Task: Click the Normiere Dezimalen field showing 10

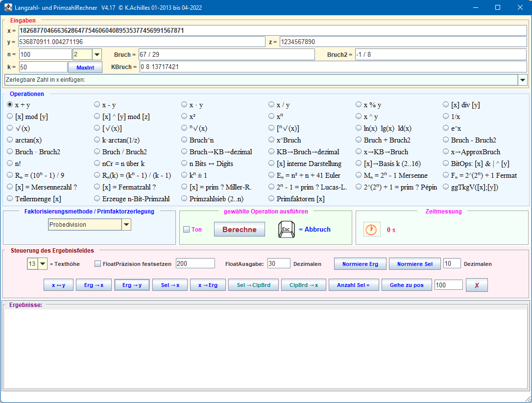Action: 452,263
